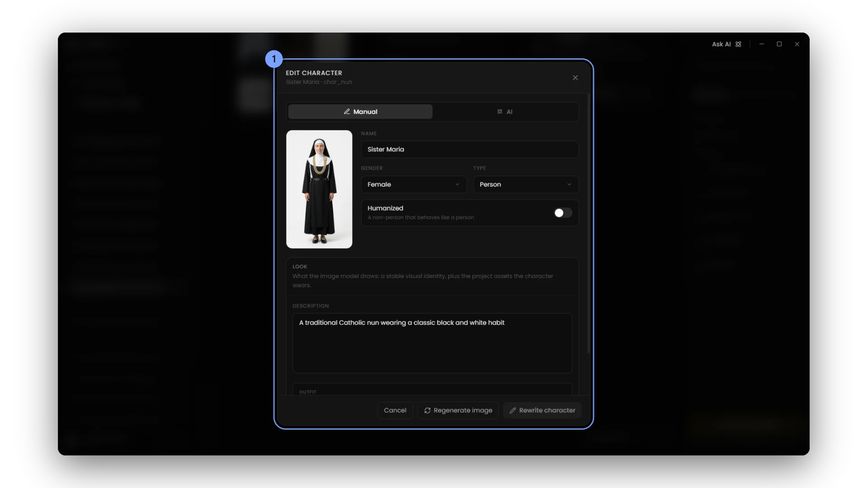The image size is (868, 488).
Task: Toggle the Humanized switch
Action: pyautogui.click(x=563, y=213)
